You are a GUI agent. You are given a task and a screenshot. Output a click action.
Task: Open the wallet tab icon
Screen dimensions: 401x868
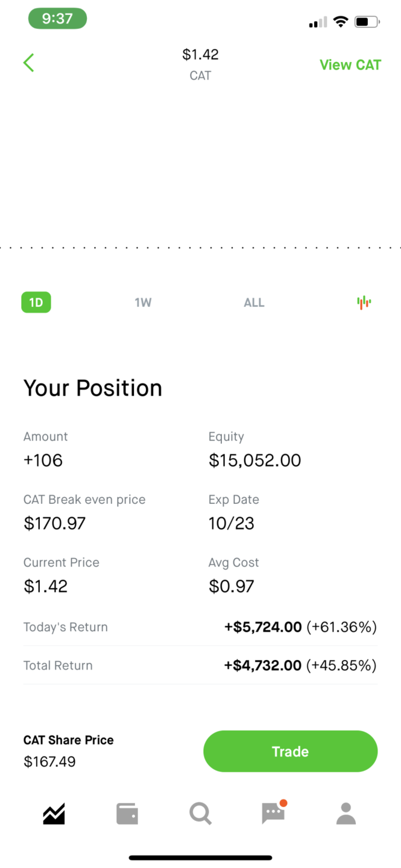point(127,814)
